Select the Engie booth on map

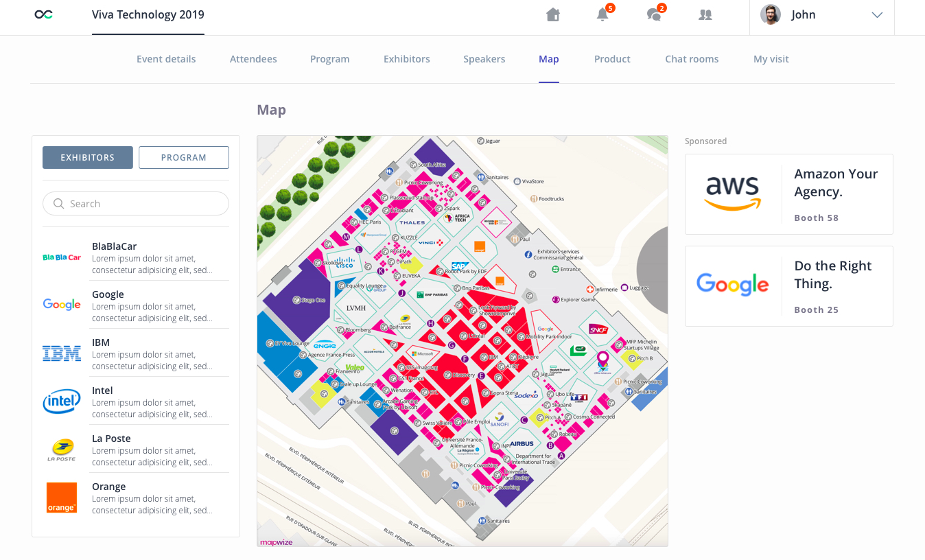(325, 345)
